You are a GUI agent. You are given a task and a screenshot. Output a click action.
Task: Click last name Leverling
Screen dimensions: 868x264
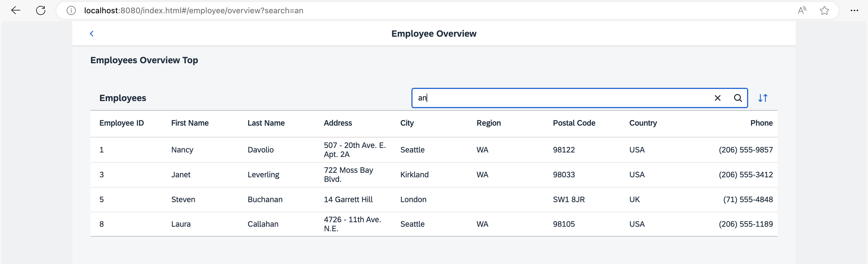tap(264, 175)
